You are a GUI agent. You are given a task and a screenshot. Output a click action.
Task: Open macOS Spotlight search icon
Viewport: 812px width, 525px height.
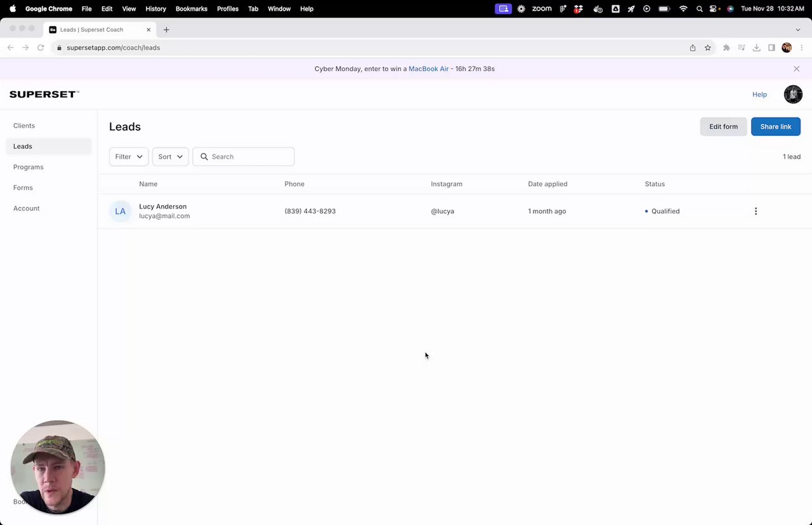[699, 9]
